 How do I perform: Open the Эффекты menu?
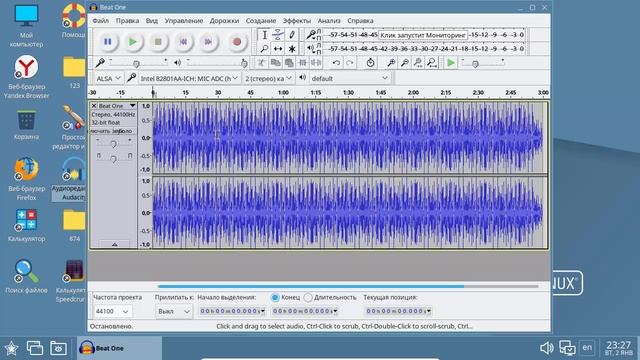[297, 20]
